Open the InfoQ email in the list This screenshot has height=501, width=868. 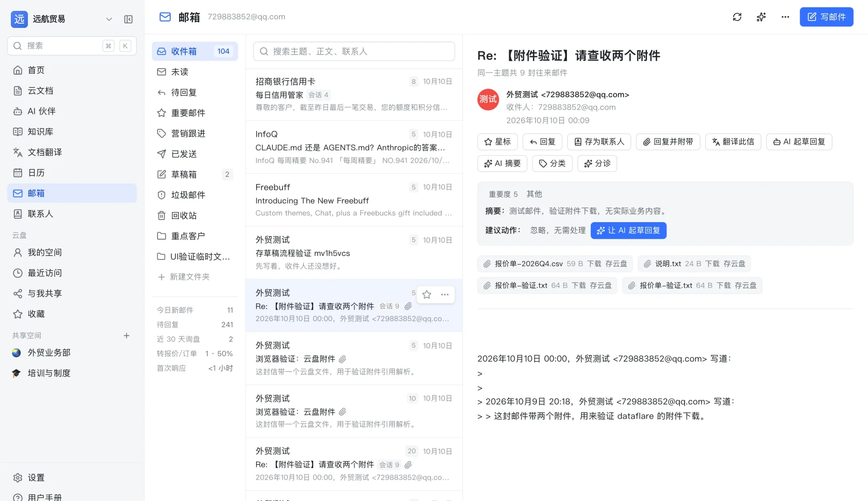354,147
